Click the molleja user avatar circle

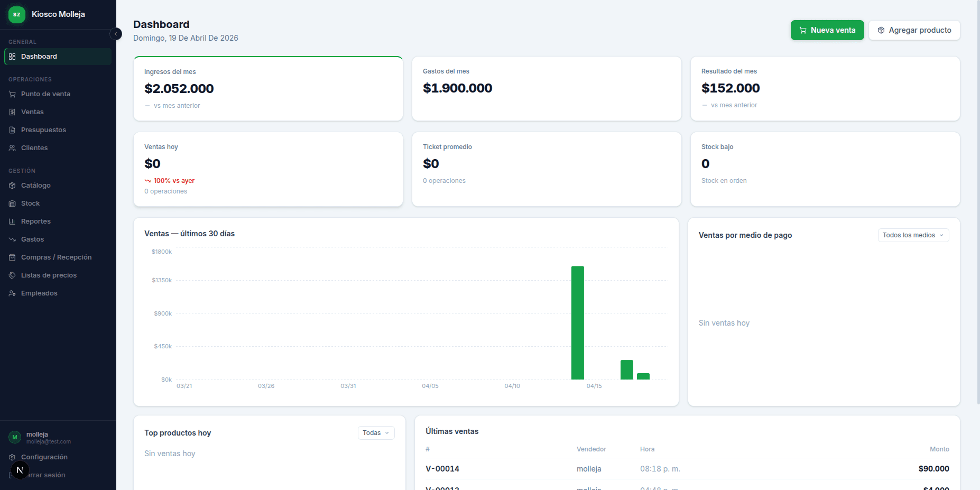tap(15, 437)
